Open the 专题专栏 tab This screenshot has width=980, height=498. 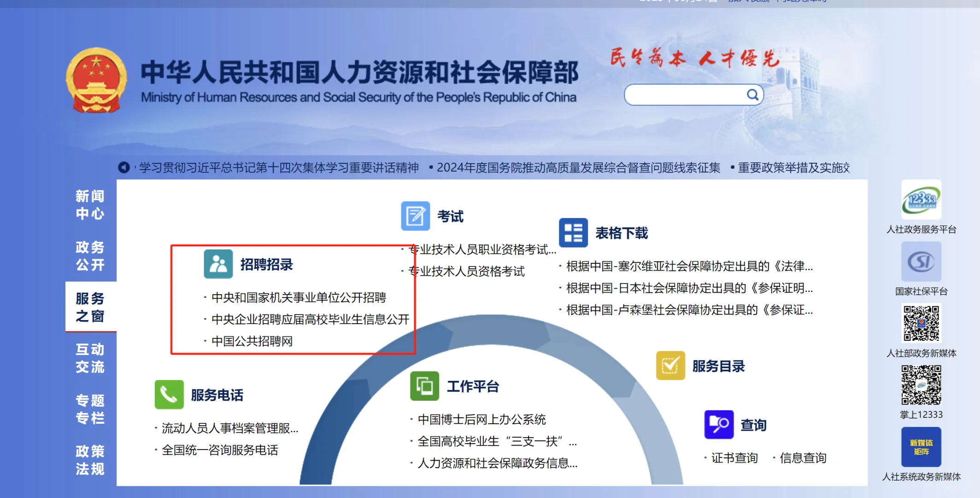(90, 409)
